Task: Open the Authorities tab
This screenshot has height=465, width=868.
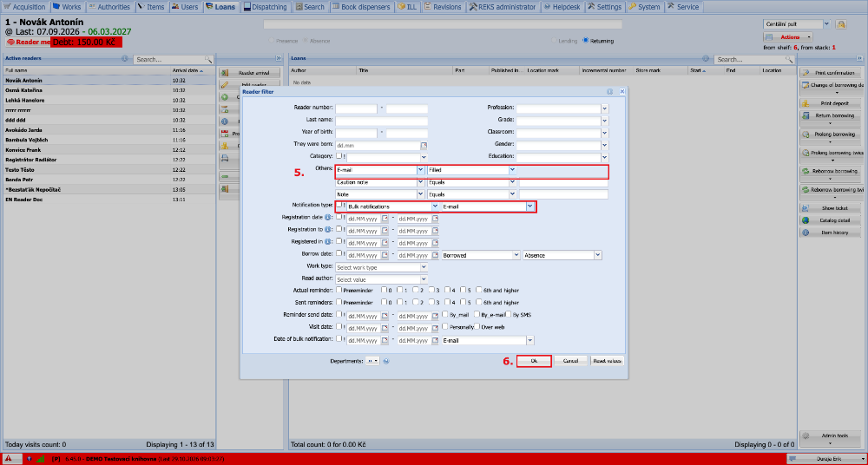Action: tap(109, 7)
